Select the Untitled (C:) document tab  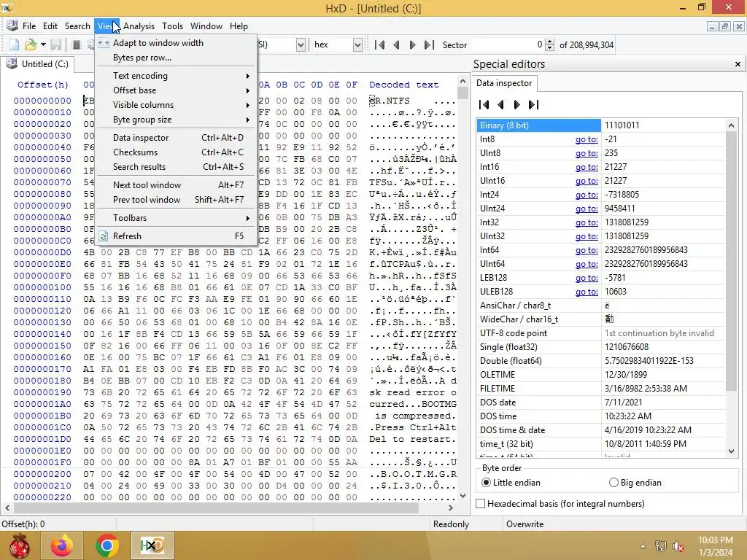[x=37, y=64]
